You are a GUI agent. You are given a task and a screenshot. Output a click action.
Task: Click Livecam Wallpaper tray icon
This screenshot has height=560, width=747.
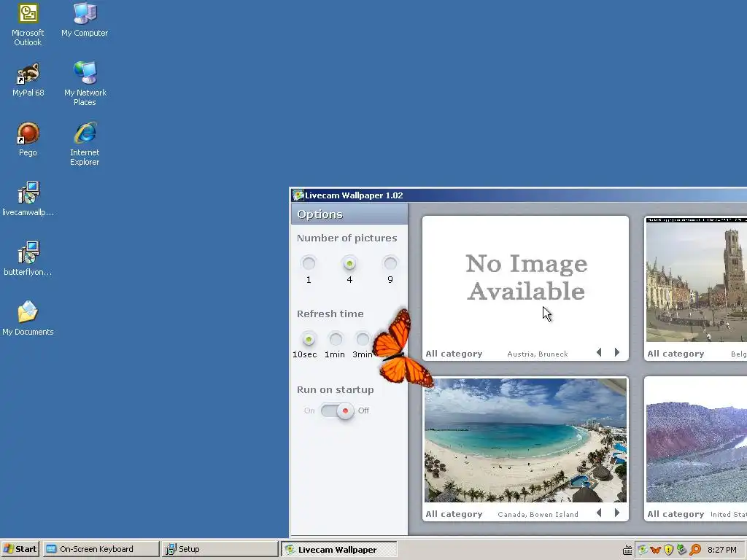tap(643, 550)
